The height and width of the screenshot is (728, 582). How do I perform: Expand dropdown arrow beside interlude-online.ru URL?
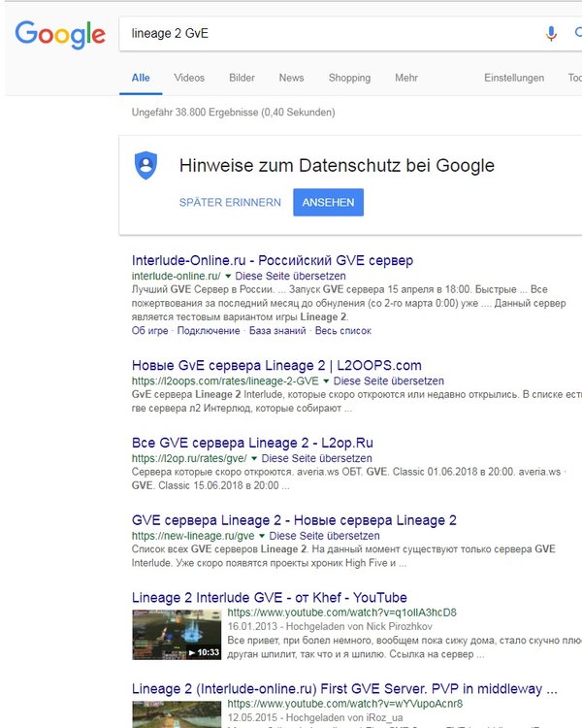[x=228, y=277]
